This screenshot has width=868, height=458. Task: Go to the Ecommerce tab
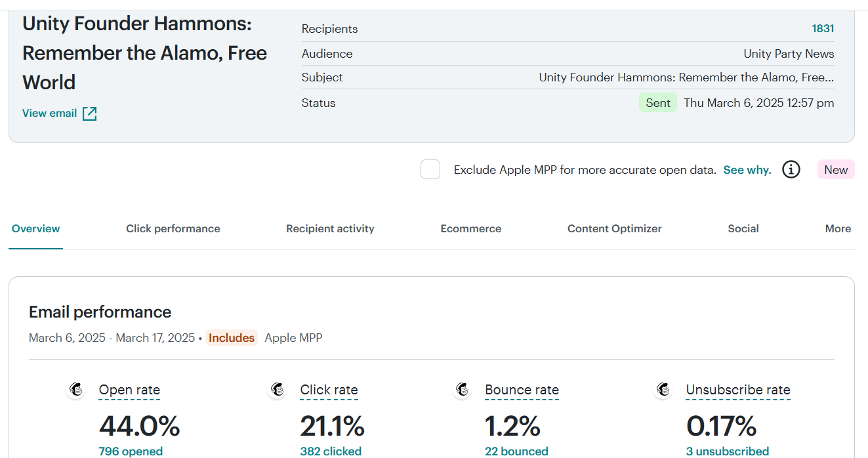(x=470, y=229)
